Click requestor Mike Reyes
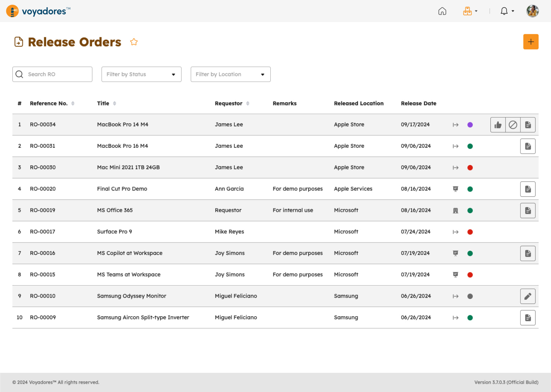Screen dimensions: 551x392 coord(229,231)
